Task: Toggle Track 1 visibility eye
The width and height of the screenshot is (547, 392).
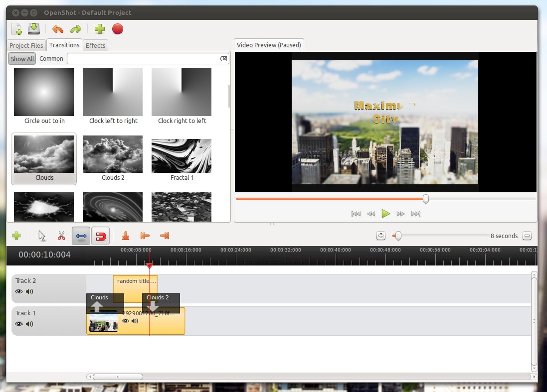Action: 19,324
